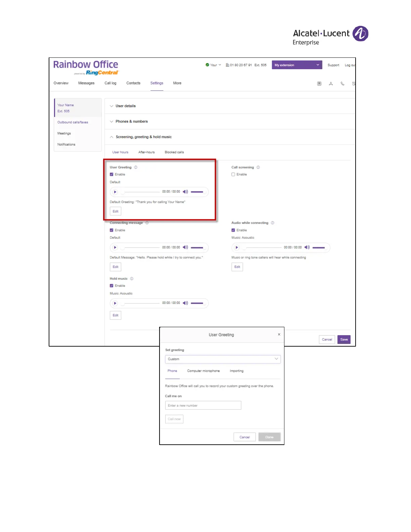Select Computer microphone tab in dialog

point(203,371)
